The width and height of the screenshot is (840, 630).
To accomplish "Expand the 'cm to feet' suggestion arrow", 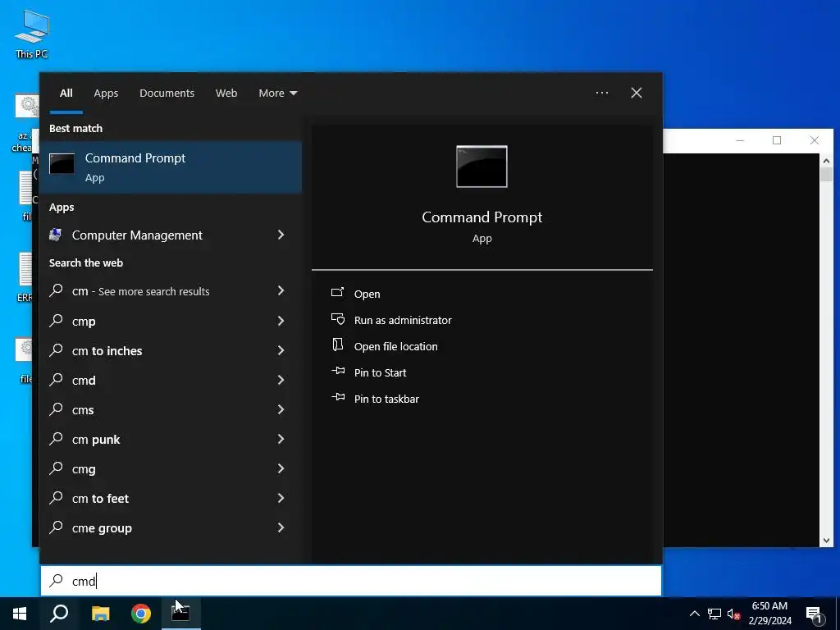I will click(x=281, y=498).
